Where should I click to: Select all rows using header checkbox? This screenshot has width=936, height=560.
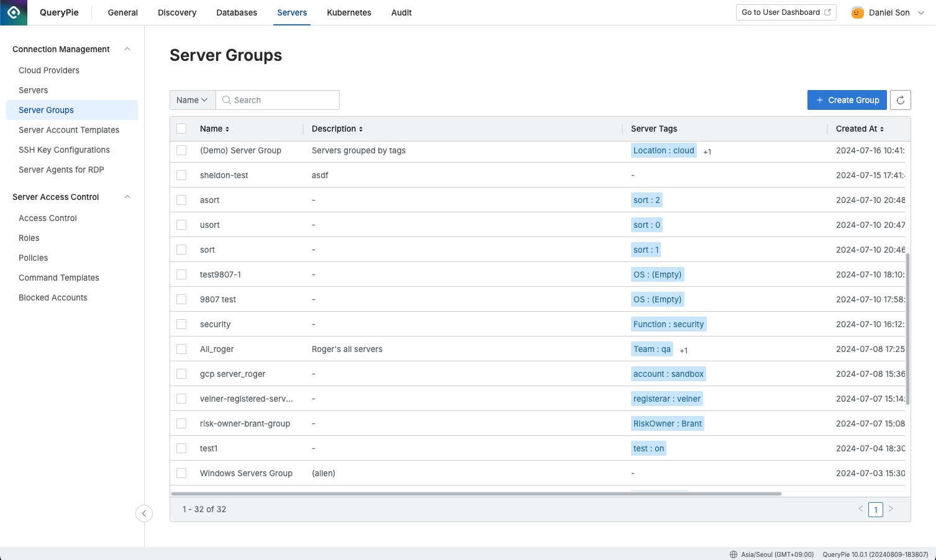pos(181,129)
